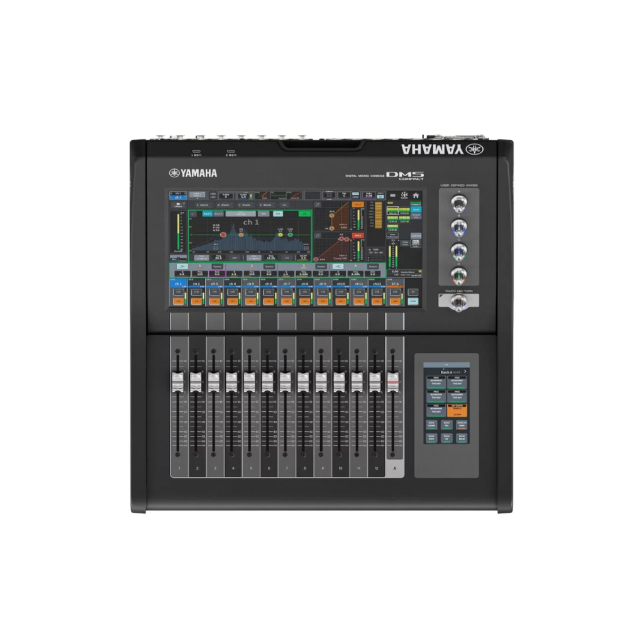Tap the Shift button on the touchscreen
The image size is (644, 644).
pos(413,301)
